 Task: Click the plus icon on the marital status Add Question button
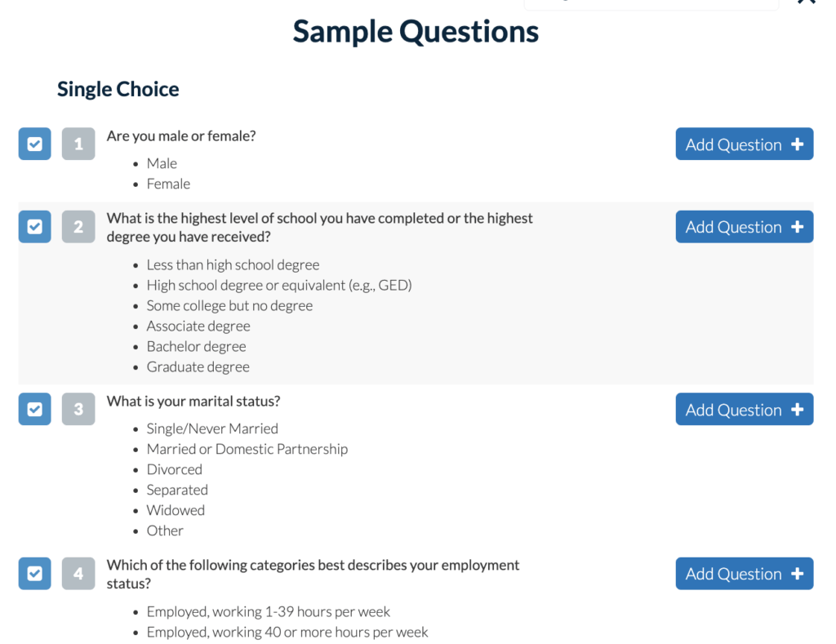click(x=796, y=409)
